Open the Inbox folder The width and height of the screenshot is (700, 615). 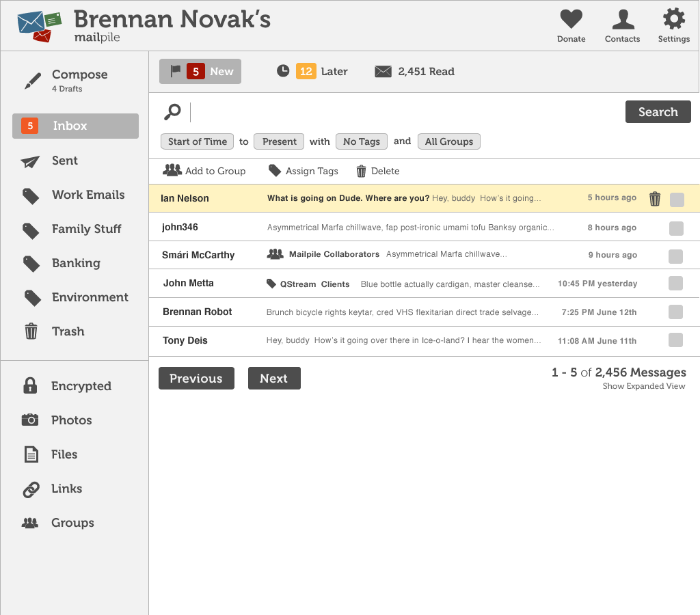75,126
